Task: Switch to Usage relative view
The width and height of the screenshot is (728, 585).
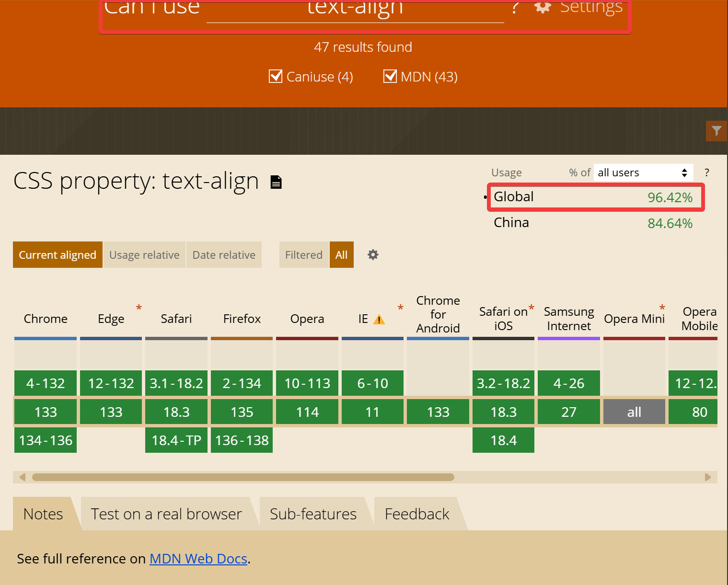Action: pos(144,255)
